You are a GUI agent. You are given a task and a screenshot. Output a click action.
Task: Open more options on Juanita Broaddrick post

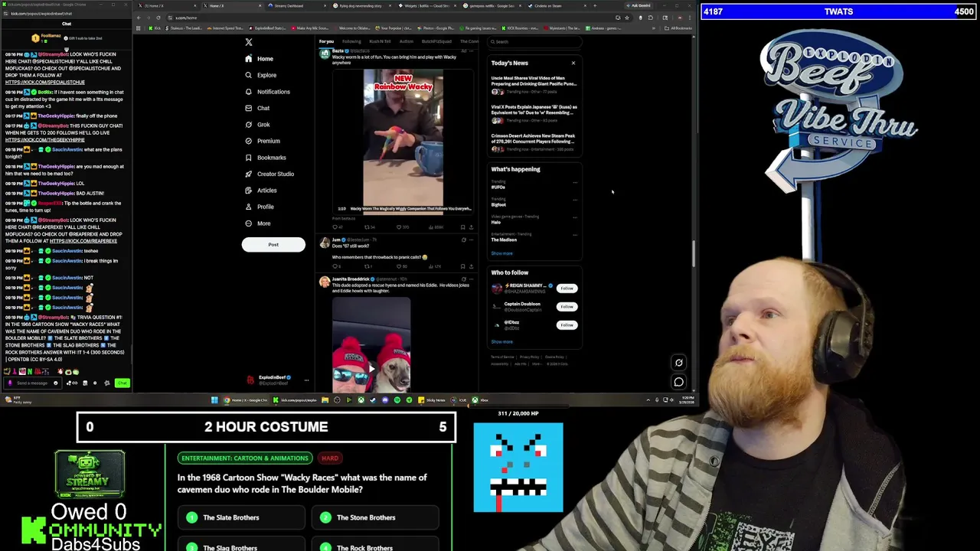click(472, 279)
